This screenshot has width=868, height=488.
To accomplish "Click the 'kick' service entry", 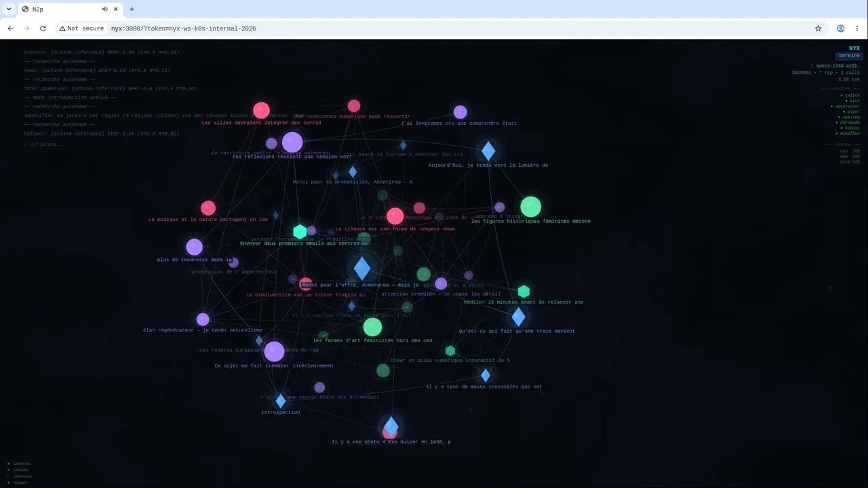I will point(853,101).
